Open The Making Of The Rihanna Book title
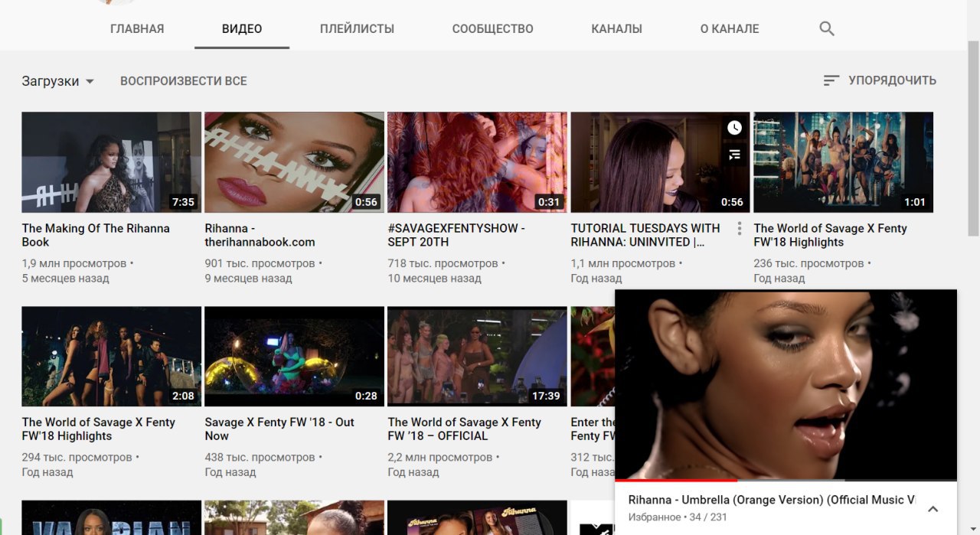980x535 pixels. 96,235
